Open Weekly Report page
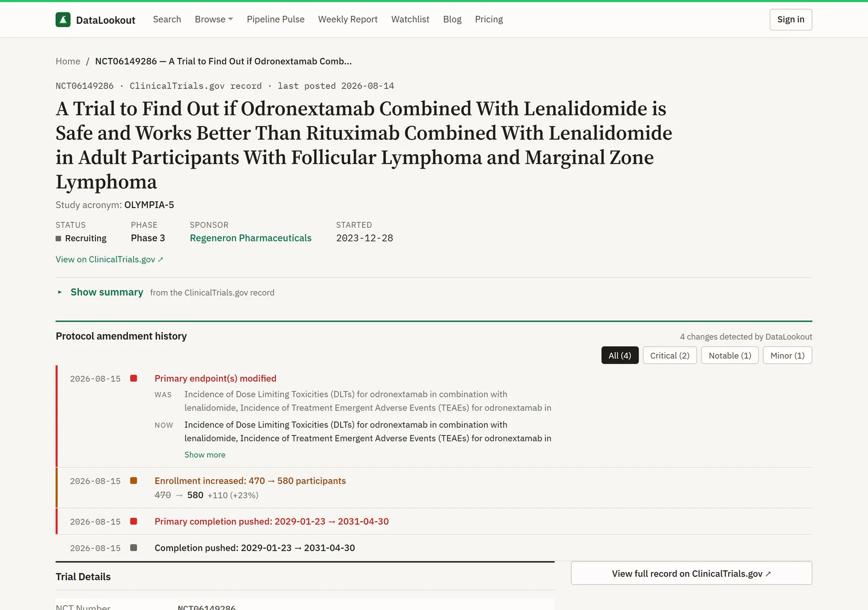The width and height of the screenshot is (868, 610). point(348,20)
